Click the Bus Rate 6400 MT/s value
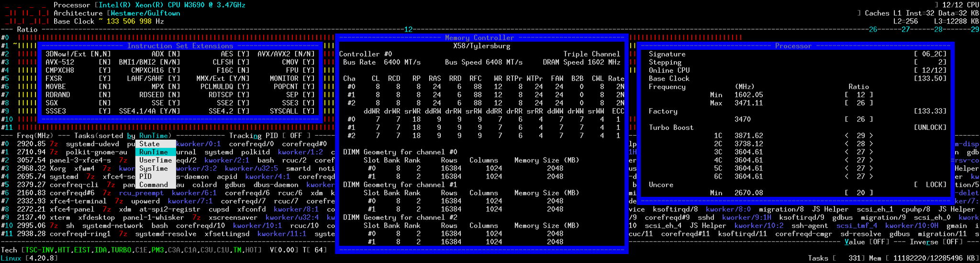The image size is (980, 263). (x=402, y=62)
